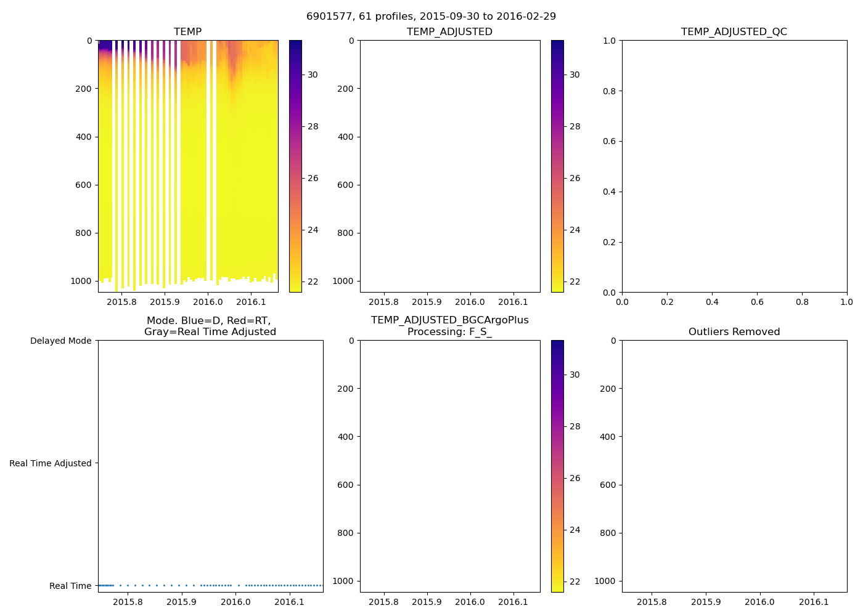
Task: Click the Mode legend title text
Action: point(210,326)
